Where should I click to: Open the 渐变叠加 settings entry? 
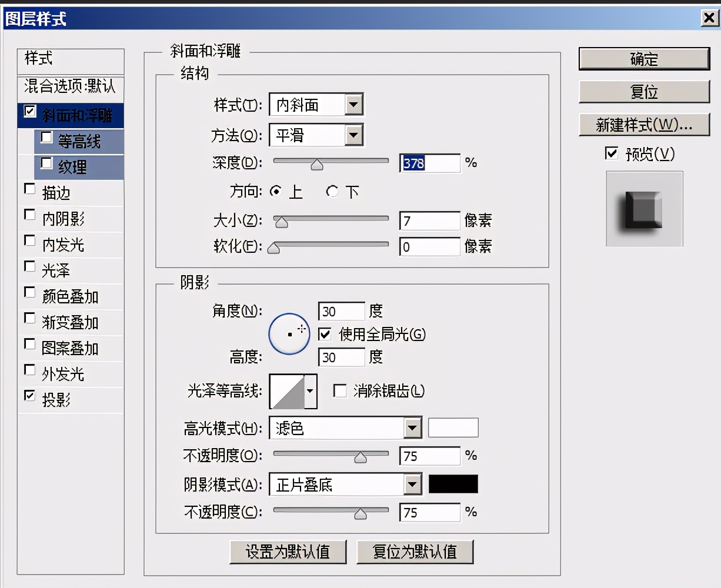click(x=70, y=322)
